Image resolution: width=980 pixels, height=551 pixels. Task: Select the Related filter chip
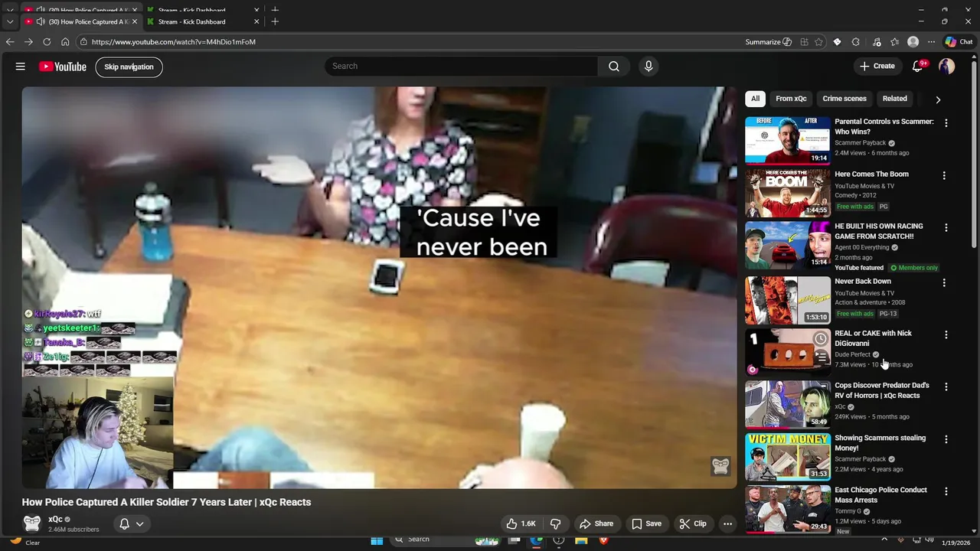(x=894, y=99)
